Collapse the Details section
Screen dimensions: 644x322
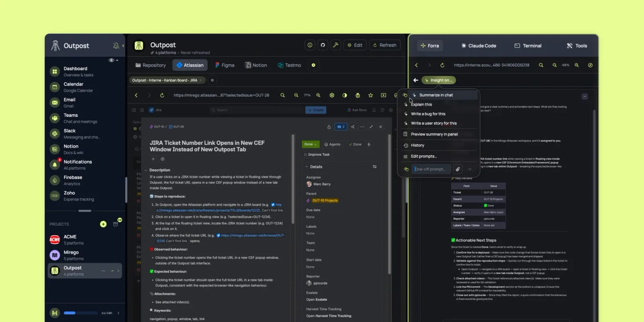click(306, 167)
